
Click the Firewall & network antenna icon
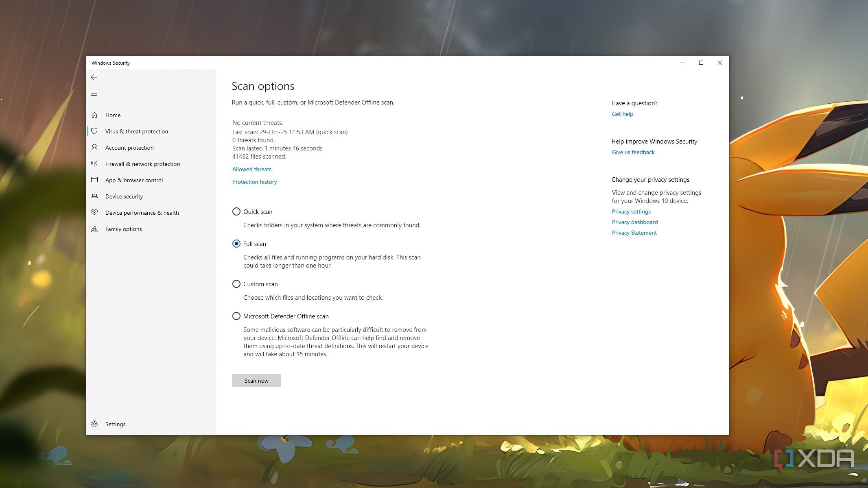tap(94, 164)
